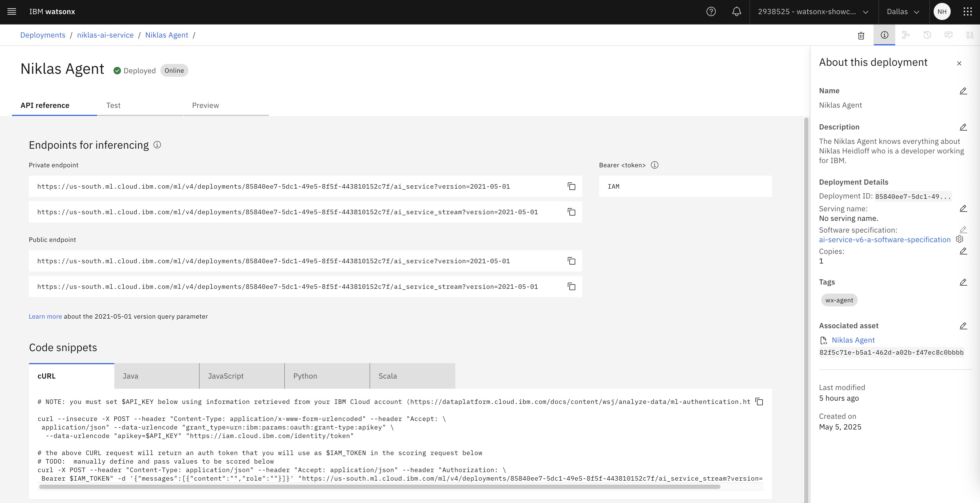Screen dimensions: 980x503
Task: Click the IBM watsonx home logo
Action: (52, 12)
